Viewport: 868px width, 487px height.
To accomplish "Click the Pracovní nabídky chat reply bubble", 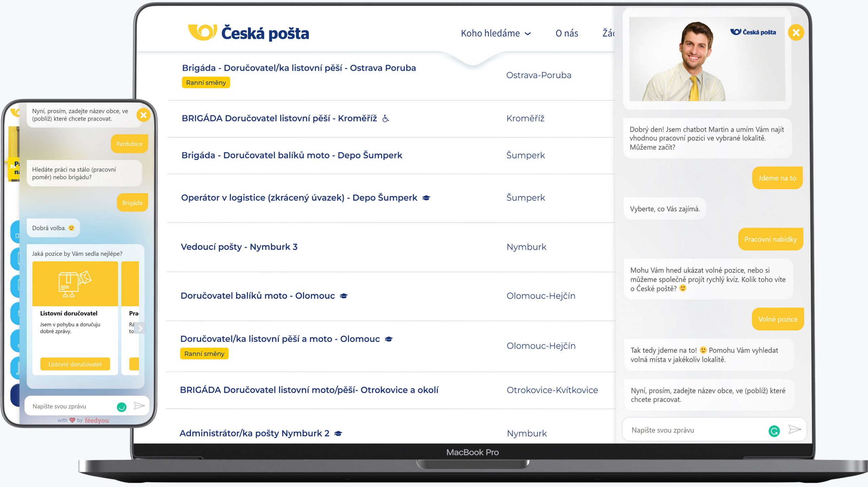I will pos(770,239).
